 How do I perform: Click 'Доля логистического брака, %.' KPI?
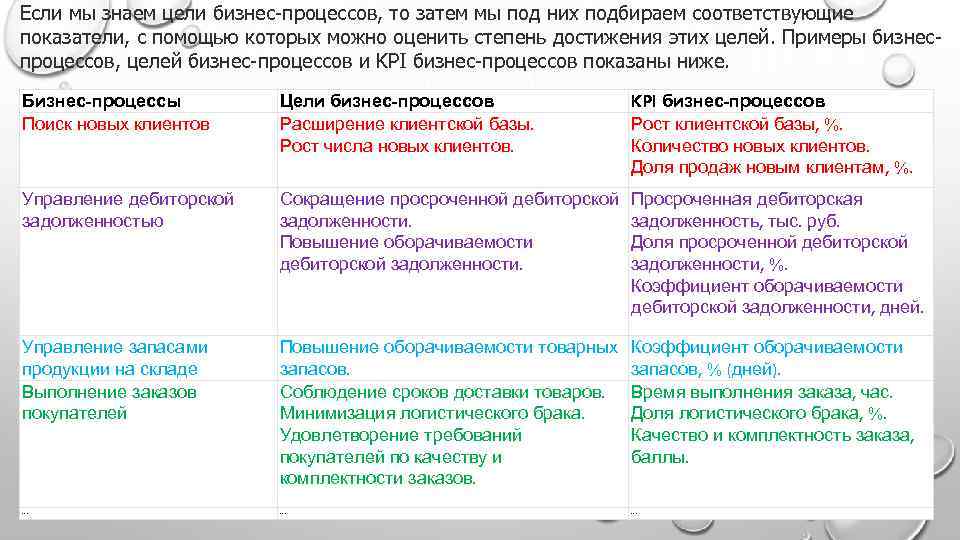[x=759, y=414]
